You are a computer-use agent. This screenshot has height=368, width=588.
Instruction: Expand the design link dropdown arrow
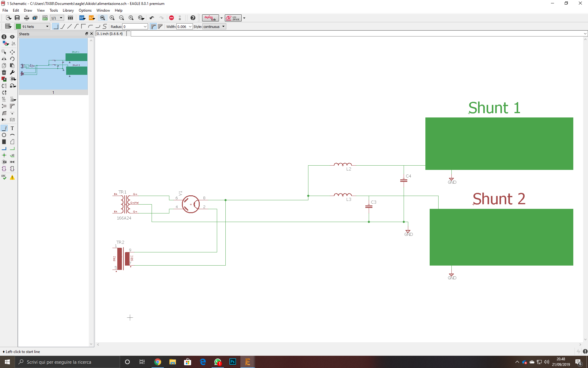[221, 18]
